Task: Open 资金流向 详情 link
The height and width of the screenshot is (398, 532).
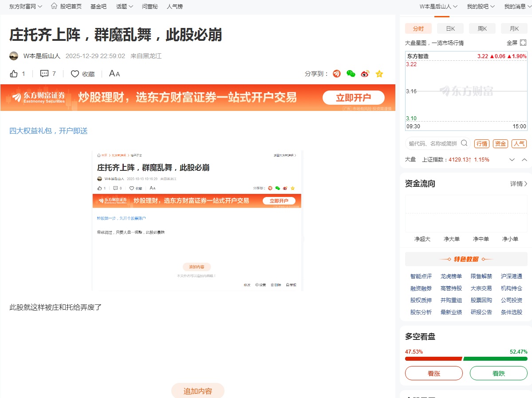Action: [519, 184]
